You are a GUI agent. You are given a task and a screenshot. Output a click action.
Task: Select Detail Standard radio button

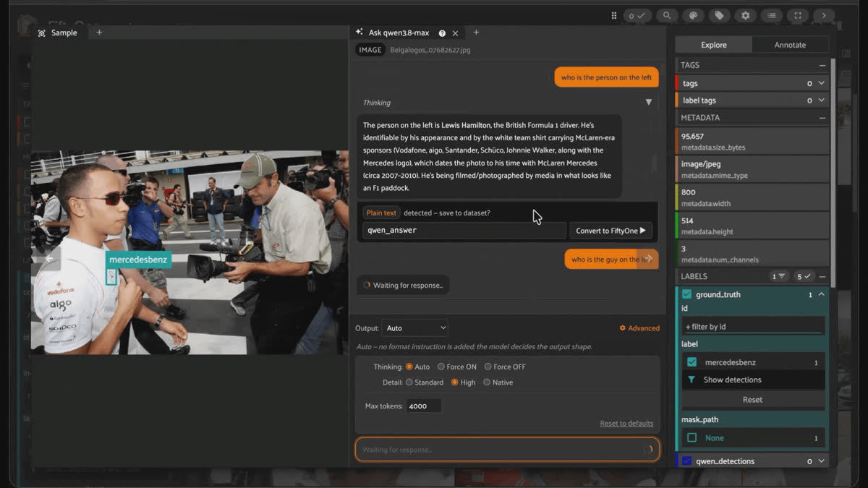click(409, 382)
